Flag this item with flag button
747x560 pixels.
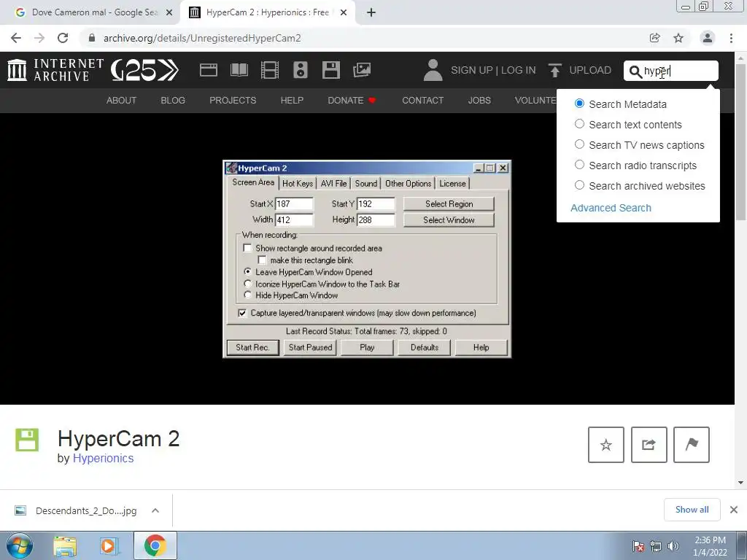click(692, 445)
